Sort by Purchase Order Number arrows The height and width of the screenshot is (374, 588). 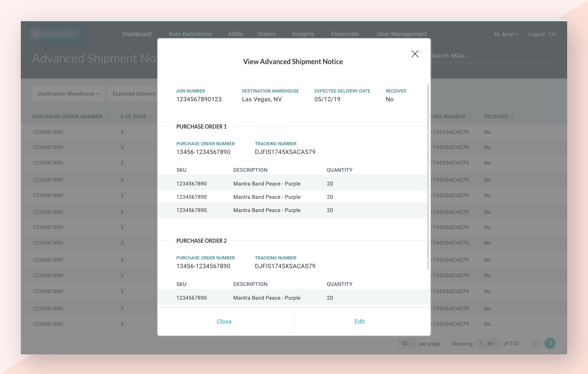pyautogui.click(x=107, y=116)
